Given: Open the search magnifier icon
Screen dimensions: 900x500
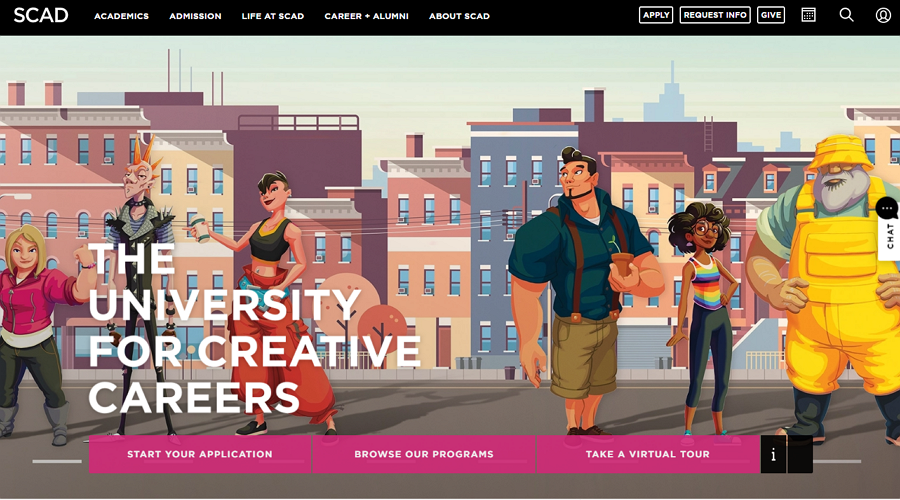Looking at the screenshot, I should tap(847, 15).
